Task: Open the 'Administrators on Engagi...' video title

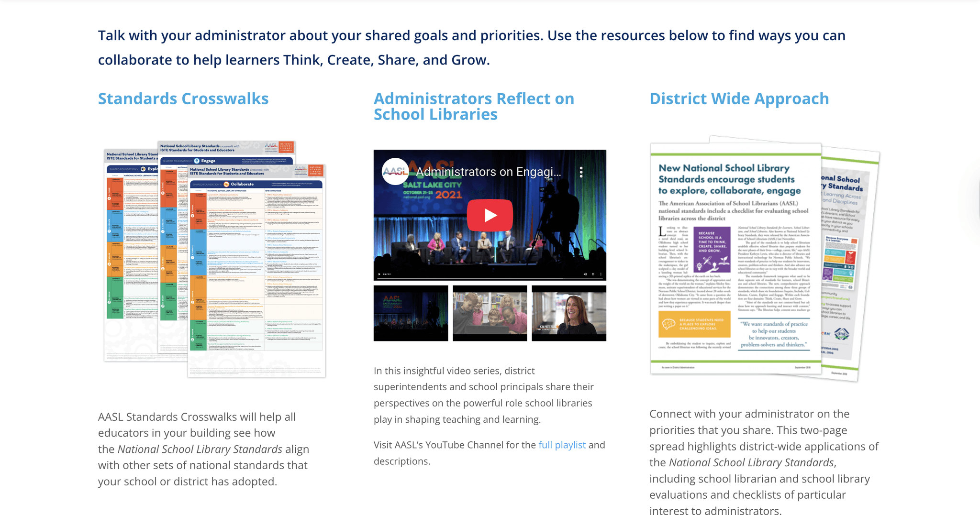Action: 488,172
